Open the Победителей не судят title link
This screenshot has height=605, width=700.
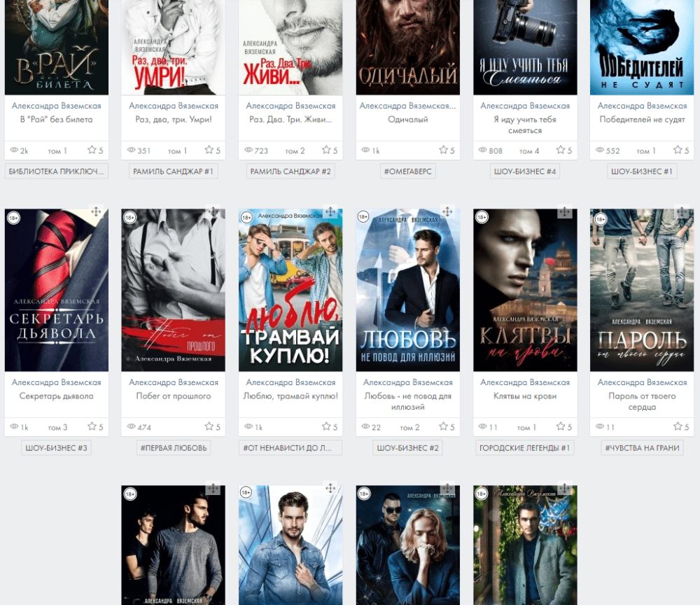click(642, 120)
